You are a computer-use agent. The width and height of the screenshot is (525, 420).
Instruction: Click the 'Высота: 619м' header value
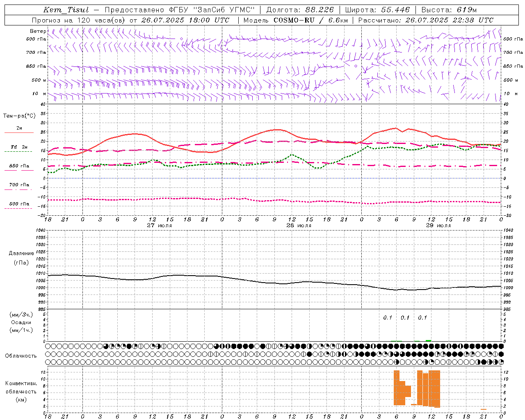[x=449, y=10]
